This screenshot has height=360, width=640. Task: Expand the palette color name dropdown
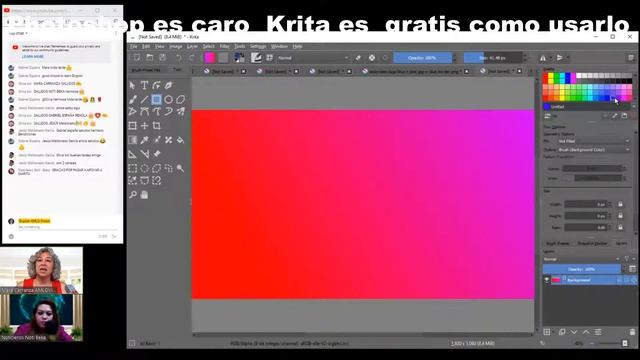588,107
